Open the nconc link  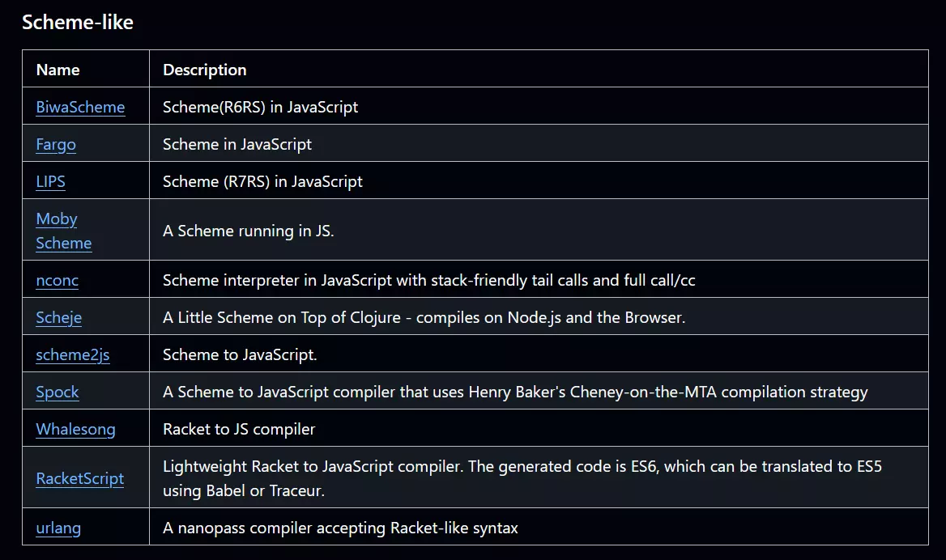(58, 280)
